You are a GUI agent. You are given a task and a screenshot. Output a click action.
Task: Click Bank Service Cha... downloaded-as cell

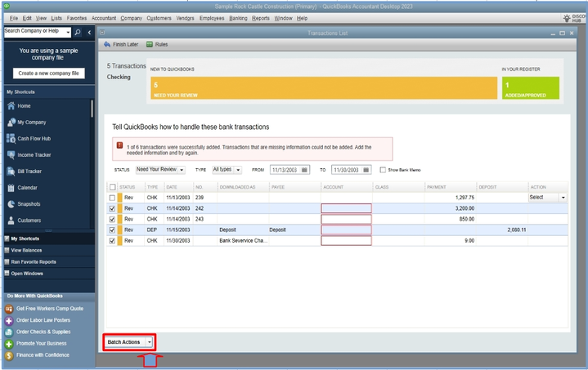point(243,241)
